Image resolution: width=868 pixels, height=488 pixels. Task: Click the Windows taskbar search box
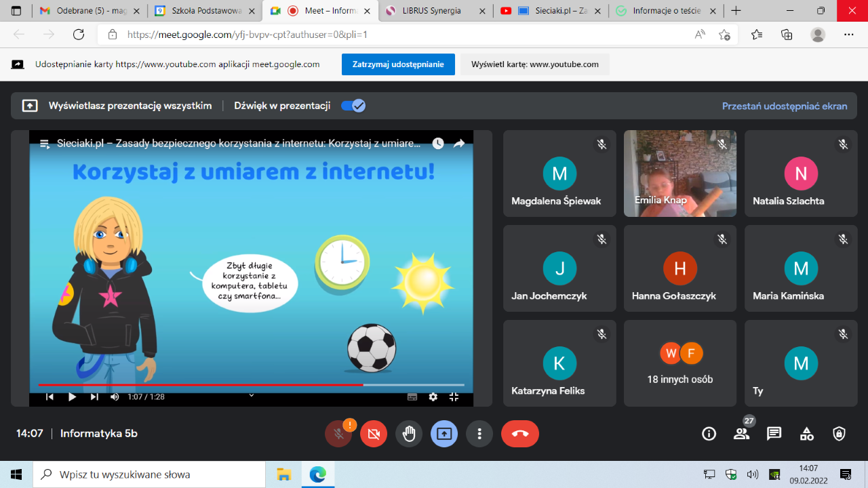click(x=149, y=474)
